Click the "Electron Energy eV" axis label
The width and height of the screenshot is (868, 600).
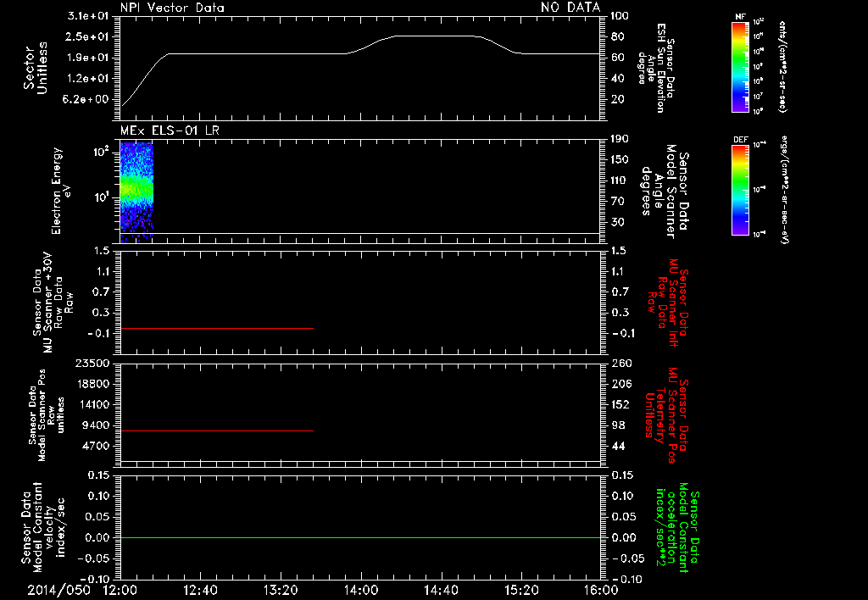point(61,191)
